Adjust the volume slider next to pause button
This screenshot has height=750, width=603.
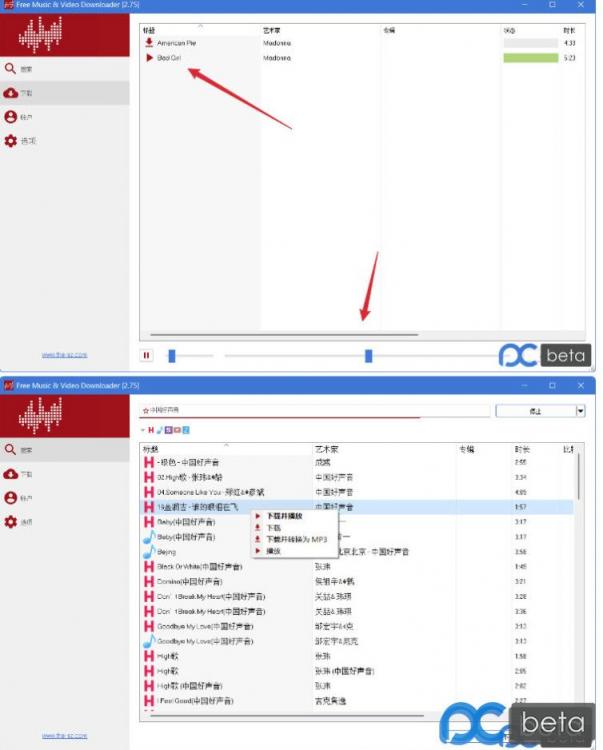[172, 355]
